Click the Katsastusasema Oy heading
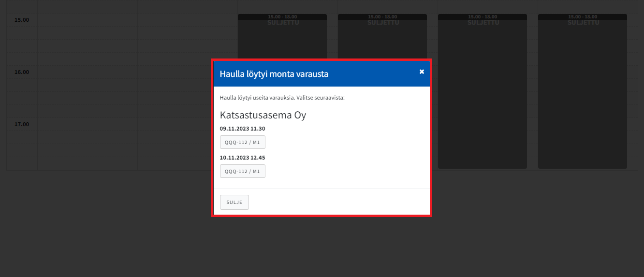Screen dimensions: 644x277 pos(263,115)
